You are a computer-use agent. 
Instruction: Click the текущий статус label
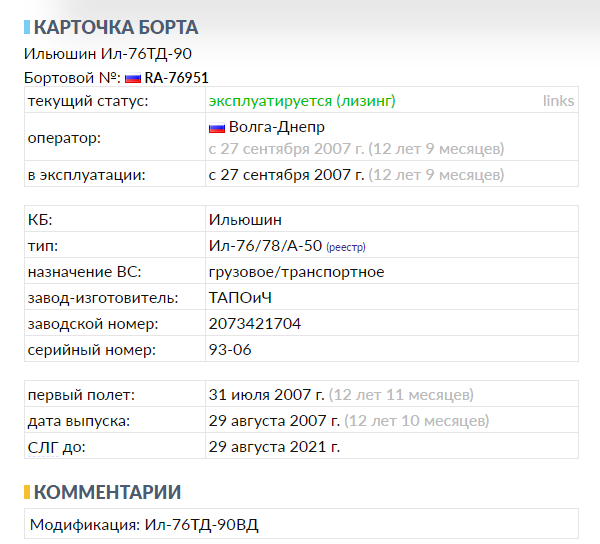point(88,101)
